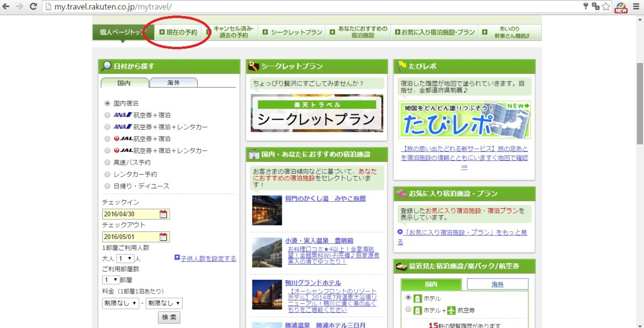Click 鴨川グランドホテル thumbnail
Viewport: 644px width, 328px height.
point(267,295)
